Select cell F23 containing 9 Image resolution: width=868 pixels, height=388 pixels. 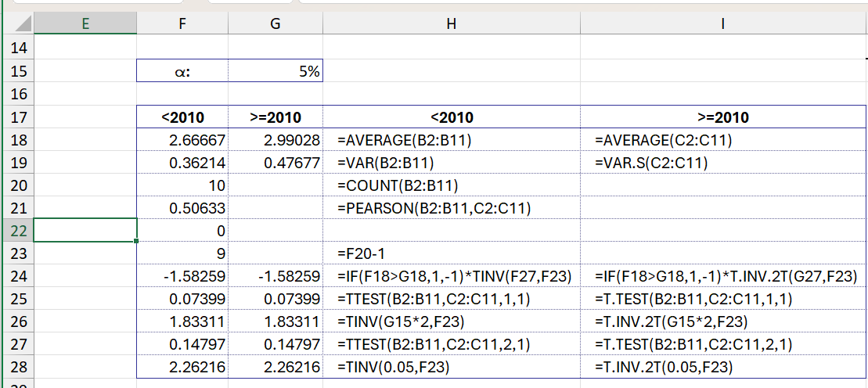[x=182, y=253]
